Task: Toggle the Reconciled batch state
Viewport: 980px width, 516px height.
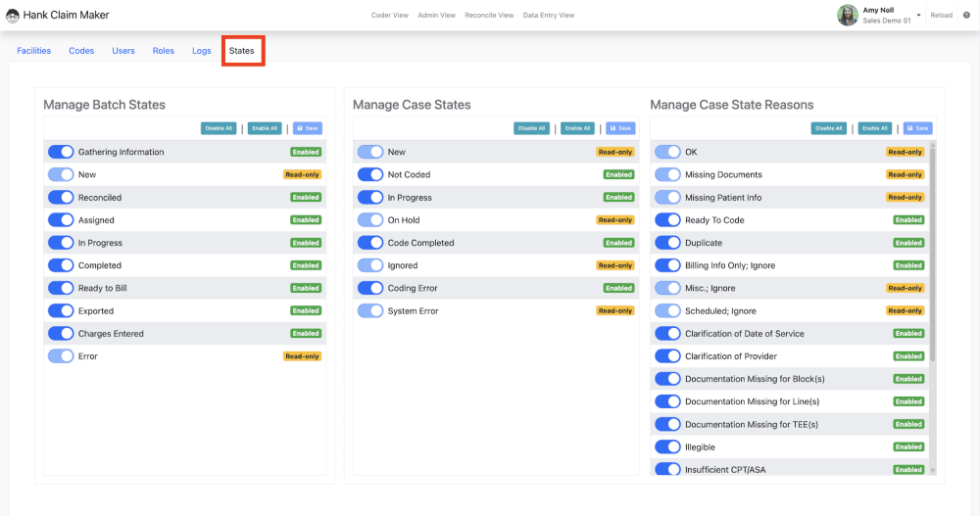Action: pos(61,198)
